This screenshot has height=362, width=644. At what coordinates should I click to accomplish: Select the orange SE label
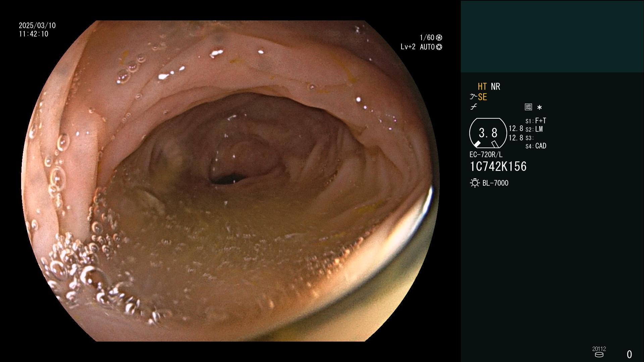[482, 97]
